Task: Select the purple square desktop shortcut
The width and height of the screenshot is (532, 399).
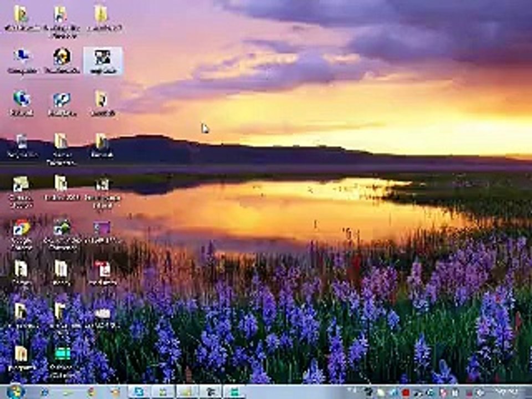Action: [102, 232]
